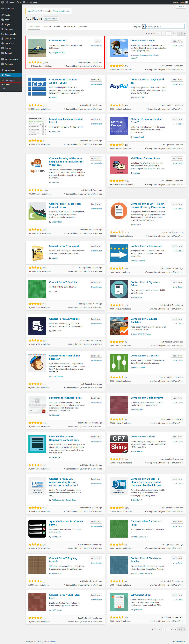Screen dimensions: 189x644
Task: Install MailChimp for WordPress plugin
Action: pos(177,159)
